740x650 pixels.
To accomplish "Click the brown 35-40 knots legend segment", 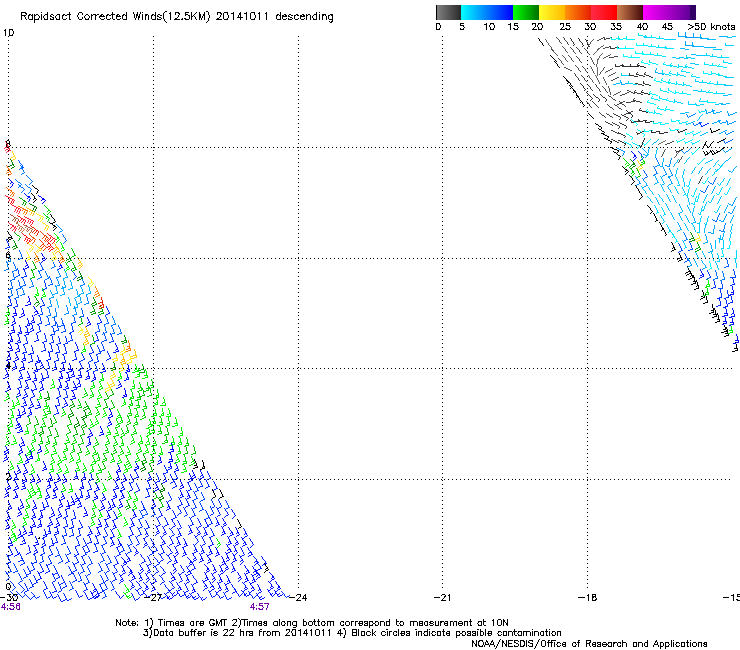I will tap(630, 12).
